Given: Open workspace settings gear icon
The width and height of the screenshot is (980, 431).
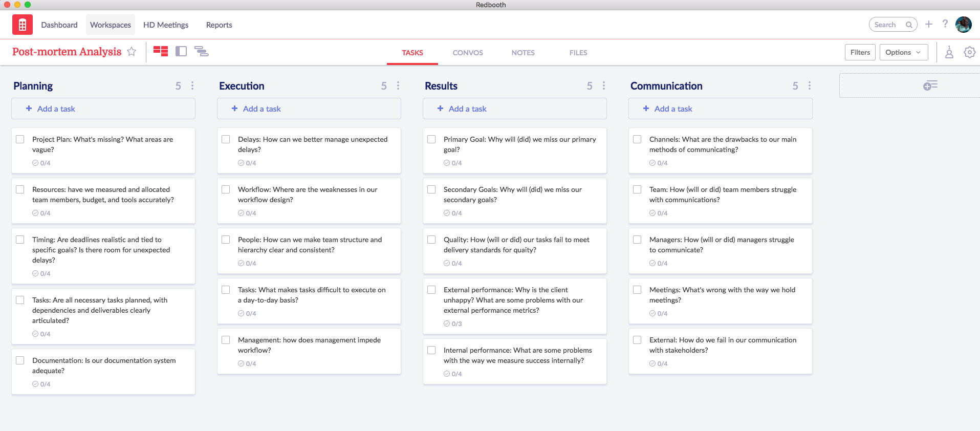Looking at the screenshot, I should pos(969,52).
